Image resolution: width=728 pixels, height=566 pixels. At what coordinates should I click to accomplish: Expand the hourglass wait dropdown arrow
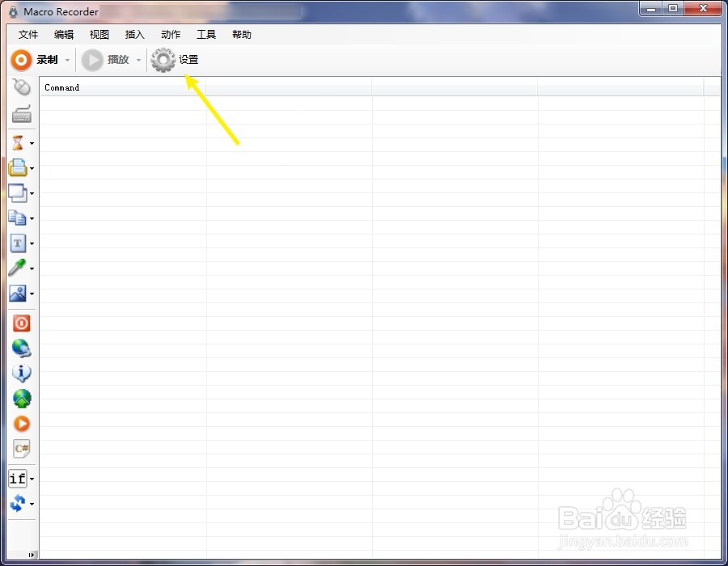32,143
